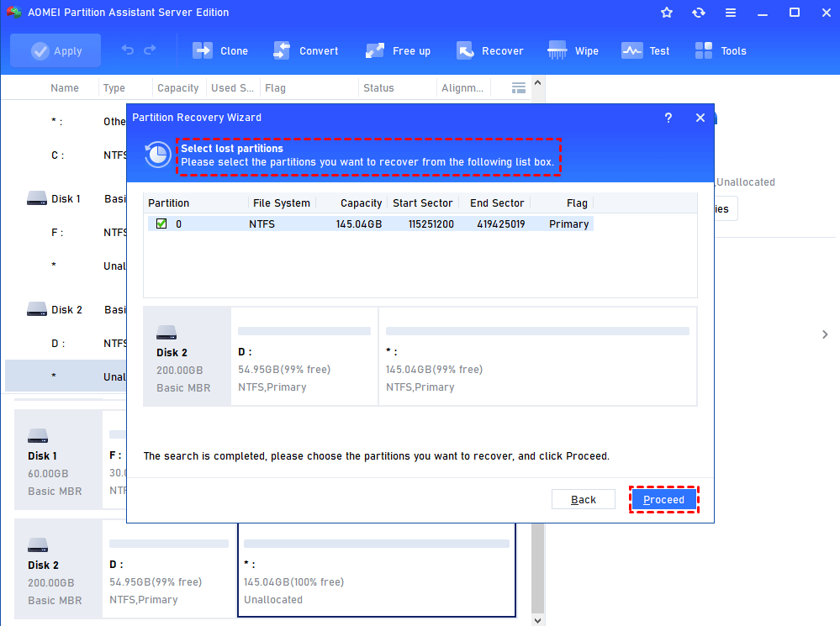Sort by End Sector column header
840x626 pixels.
click(x=497, y=203)
